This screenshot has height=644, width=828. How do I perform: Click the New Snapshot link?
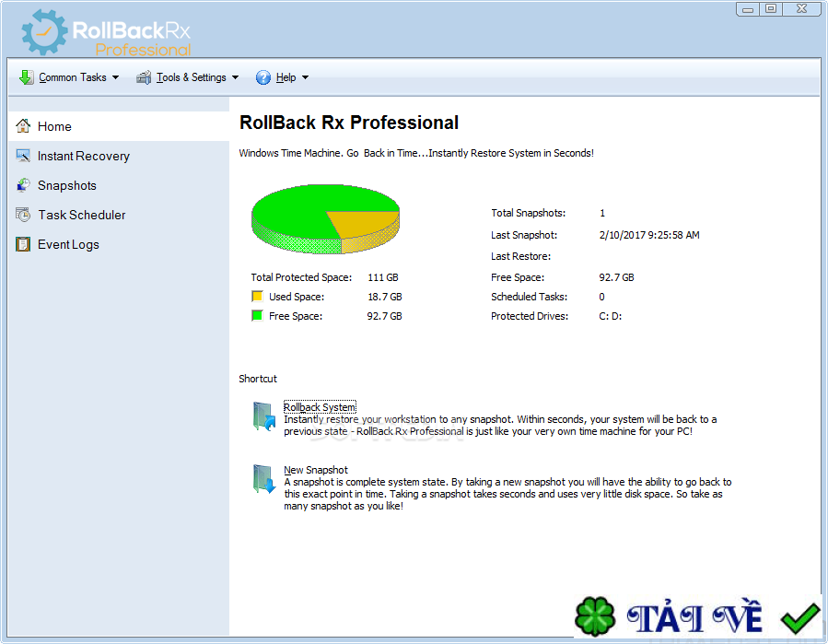pos(316,469)
